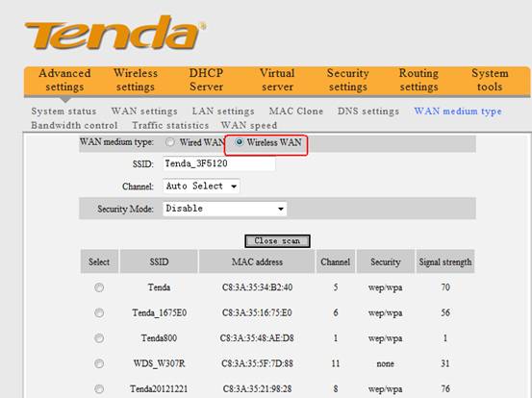532x398 pixels.
Task: Select the Tenda20121221 network radio button
Action: (99, 388)
